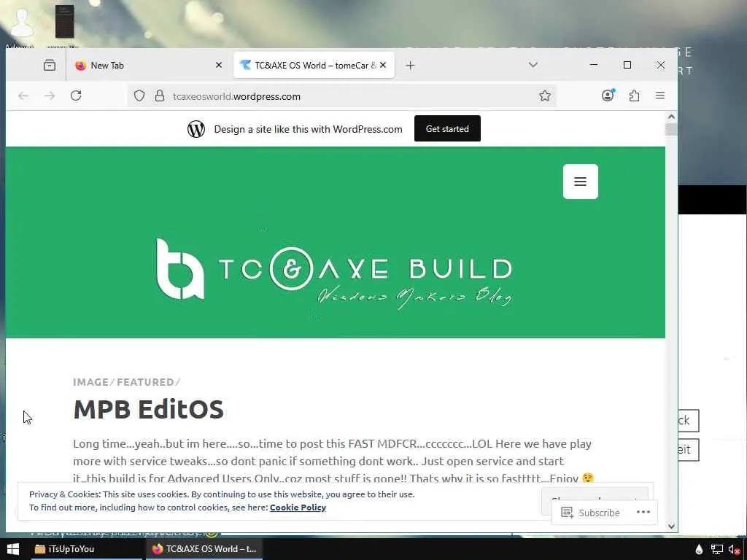The height and width of the screenshot is (560, 747).
Task: Open Firefox application hamburger menu
Action: [659, 96]
